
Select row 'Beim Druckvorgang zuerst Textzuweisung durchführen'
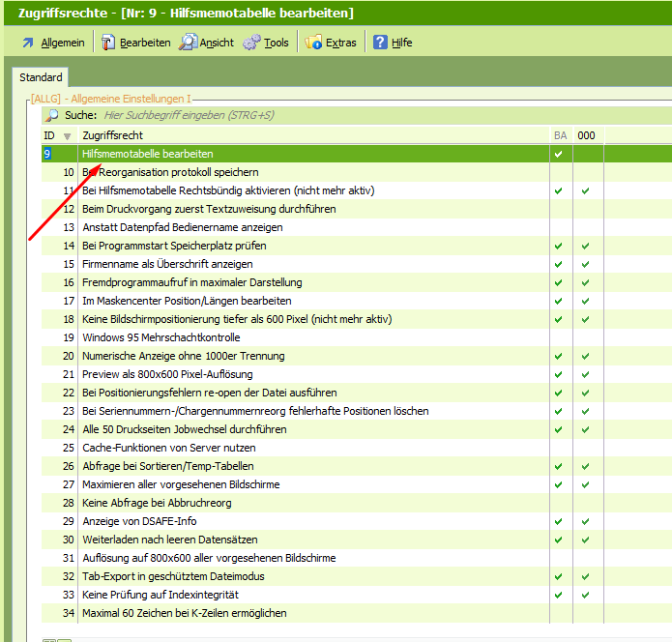click(357, 209)
